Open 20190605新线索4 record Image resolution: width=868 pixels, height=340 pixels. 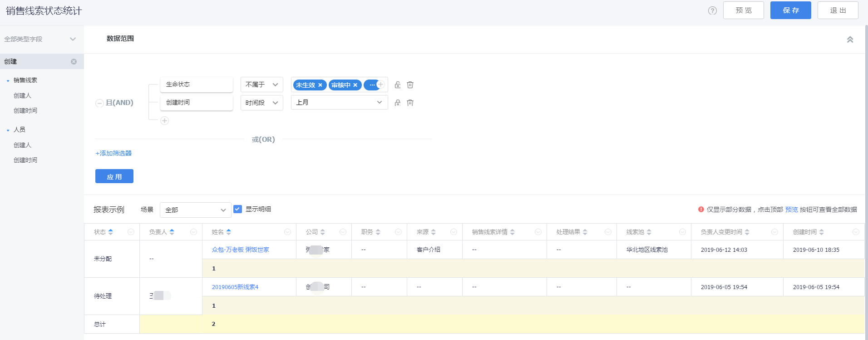pos(235,287)
